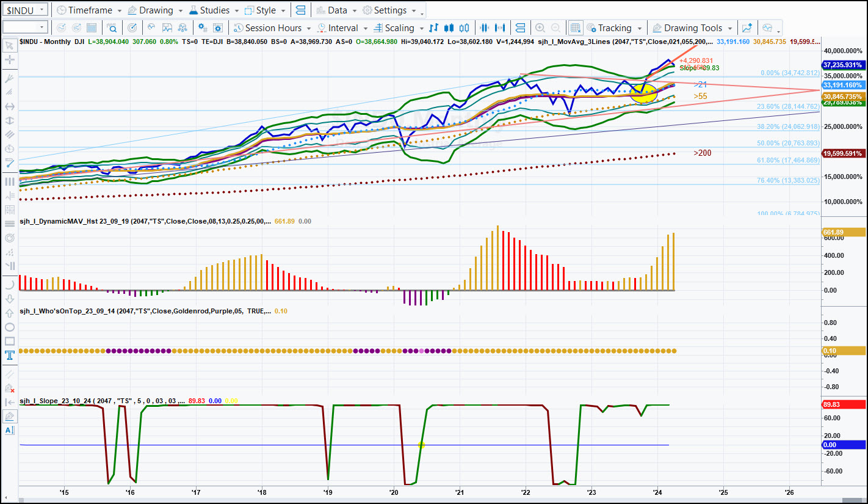Viewport: 868px width, 504px height.
Task: Select the down arrow drawing tool
Action: pyautogui.click(x=10, y=299)
